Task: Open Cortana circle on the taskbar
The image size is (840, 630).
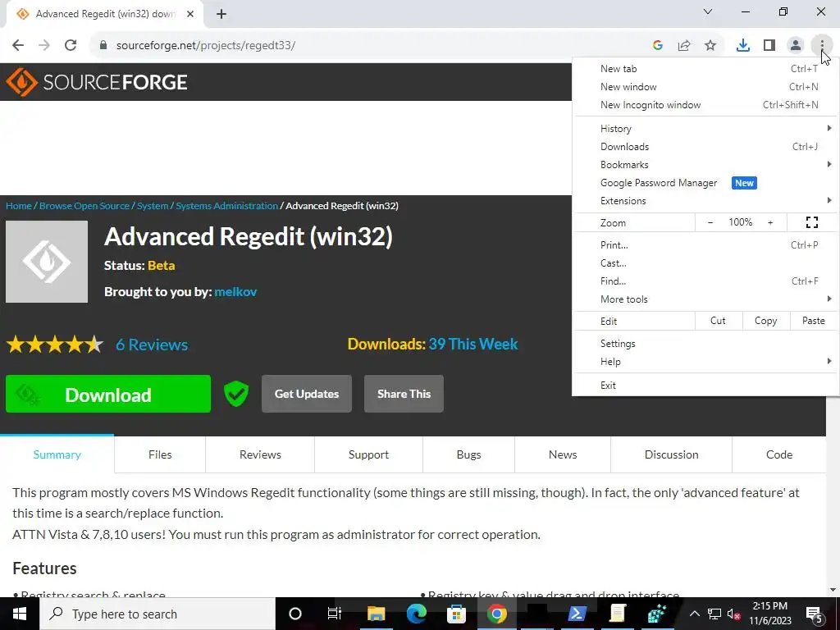Action: coord(295,614)
